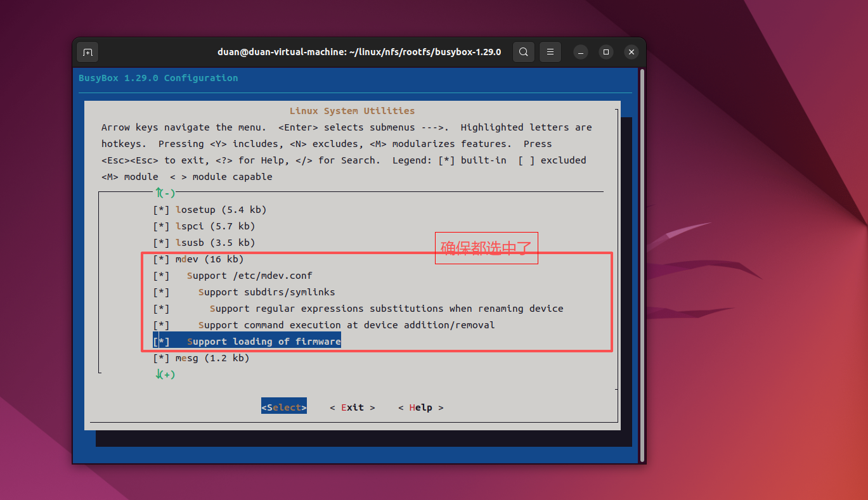
Task: Click the up arrow (-) scroll indicator
Action: click(165, 193)
